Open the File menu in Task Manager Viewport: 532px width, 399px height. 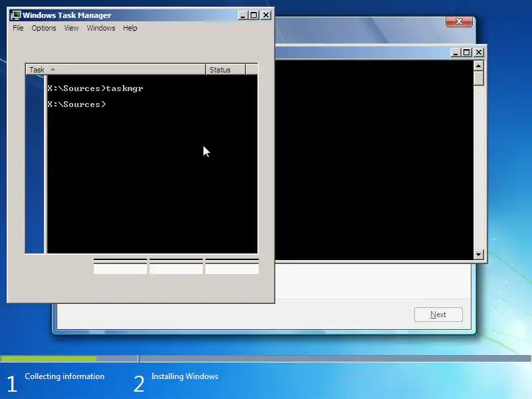(18, 28)
